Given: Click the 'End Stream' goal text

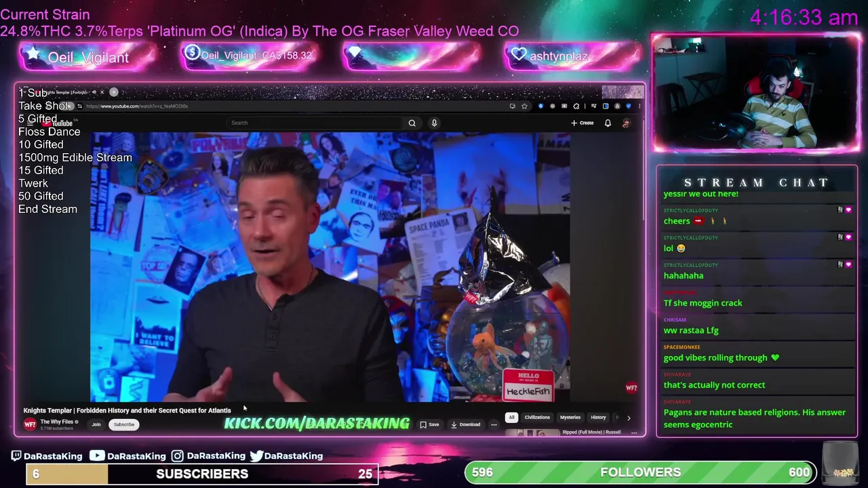Looking at the screenshot, I should [47, 209].
